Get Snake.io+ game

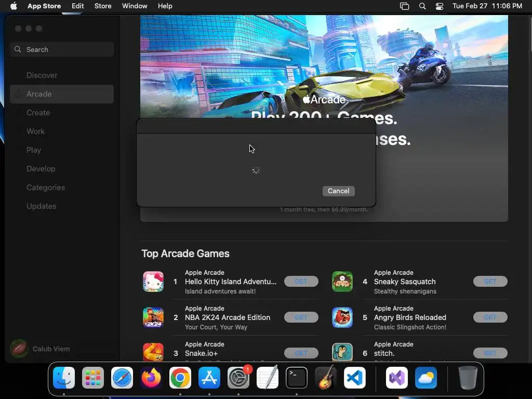click(301, 353)
